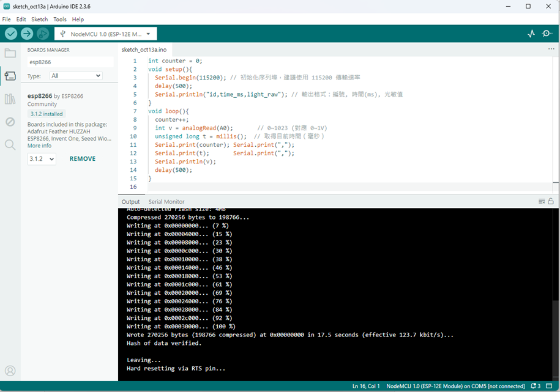
Task: Open the user account profile icon
Action: pos(10,371)
